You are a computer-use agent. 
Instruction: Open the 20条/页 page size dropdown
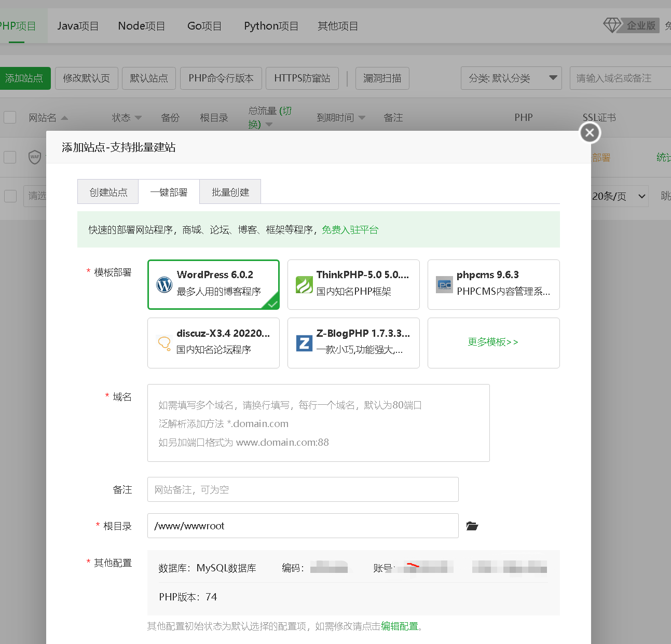point(619,196)
